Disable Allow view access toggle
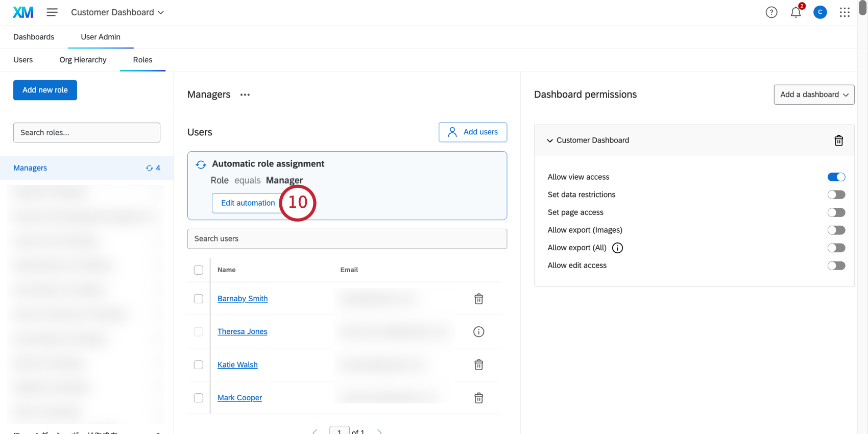 [836, 177]
